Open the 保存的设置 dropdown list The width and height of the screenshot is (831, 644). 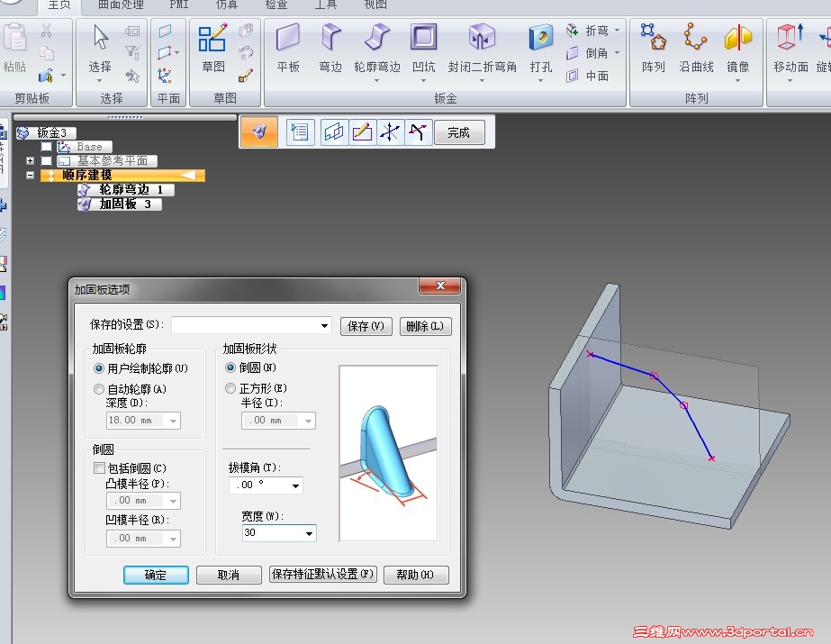324,326
